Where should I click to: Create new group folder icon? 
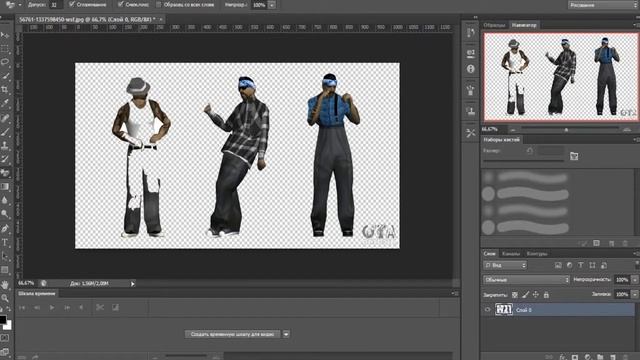(600, 357)
